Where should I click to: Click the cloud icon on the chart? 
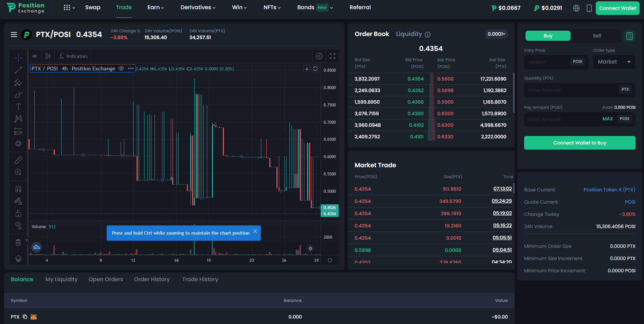pos(37,247)
